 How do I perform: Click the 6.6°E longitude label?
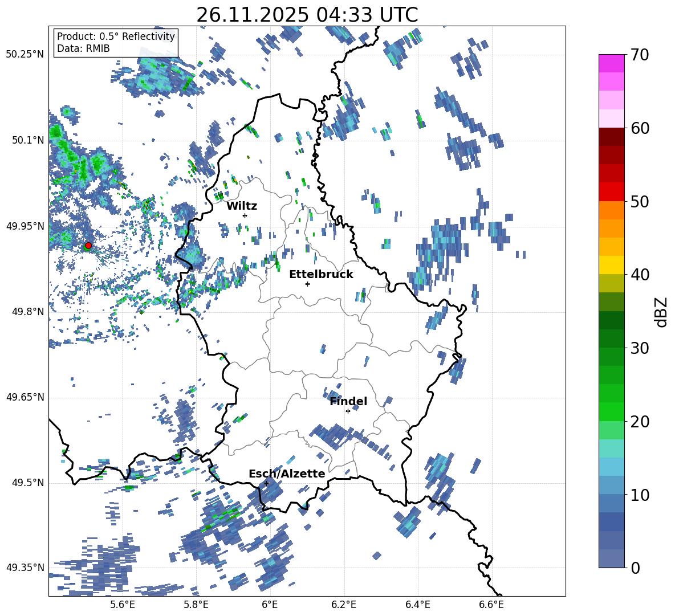(x=491, y=605)
